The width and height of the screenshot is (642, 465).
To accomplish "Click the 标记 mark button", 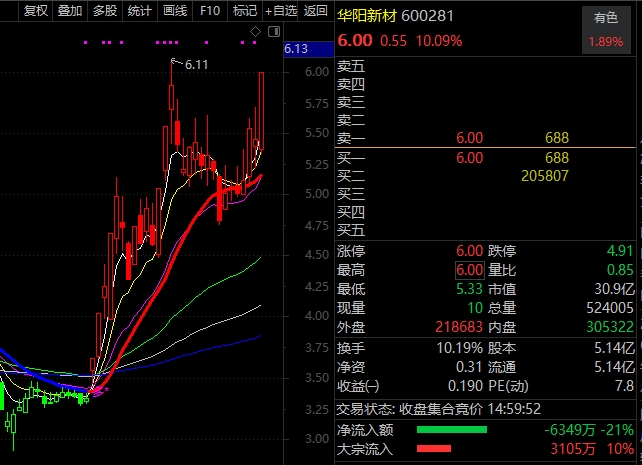I will [245, 10].
